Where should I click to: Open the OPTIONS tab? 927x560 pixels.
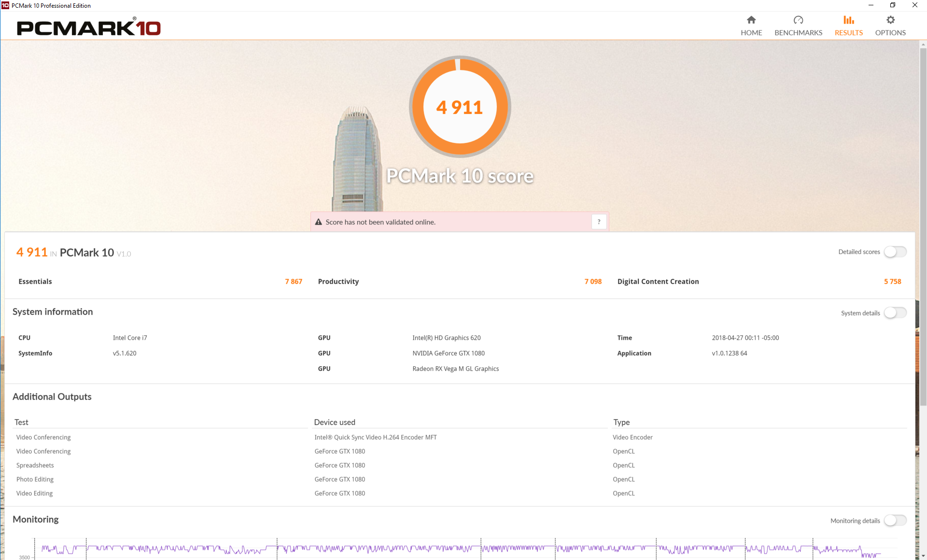[890, 26]
